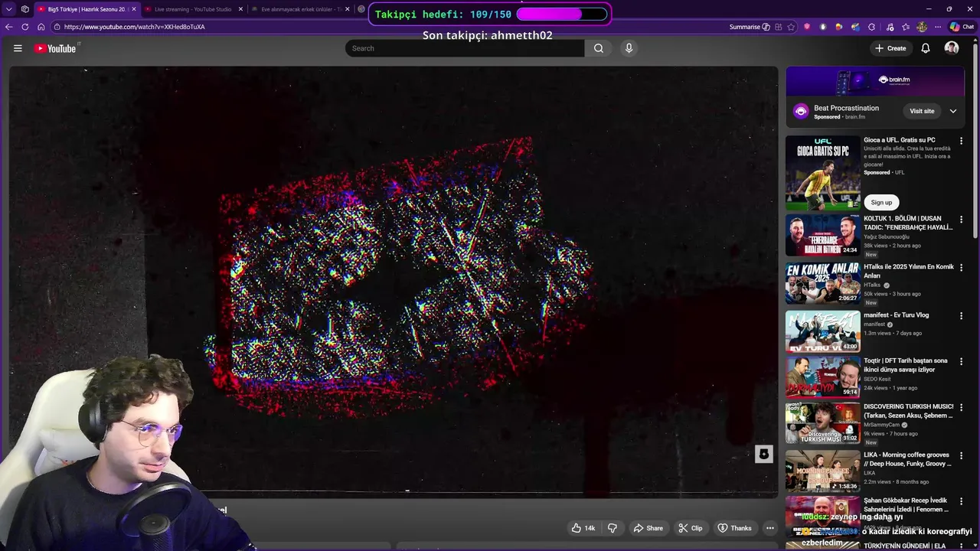980x551 pixels.
Task: Open manifest Ev Turu Vlog thumbnail
Action: tap(823, 331)
